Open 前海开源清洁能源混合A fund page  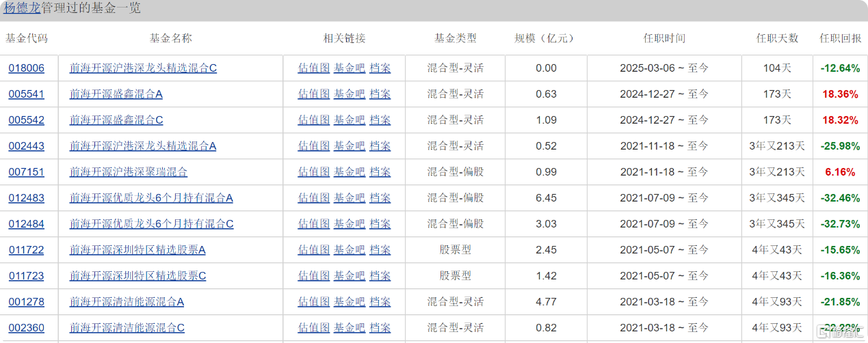click(127, 302)
